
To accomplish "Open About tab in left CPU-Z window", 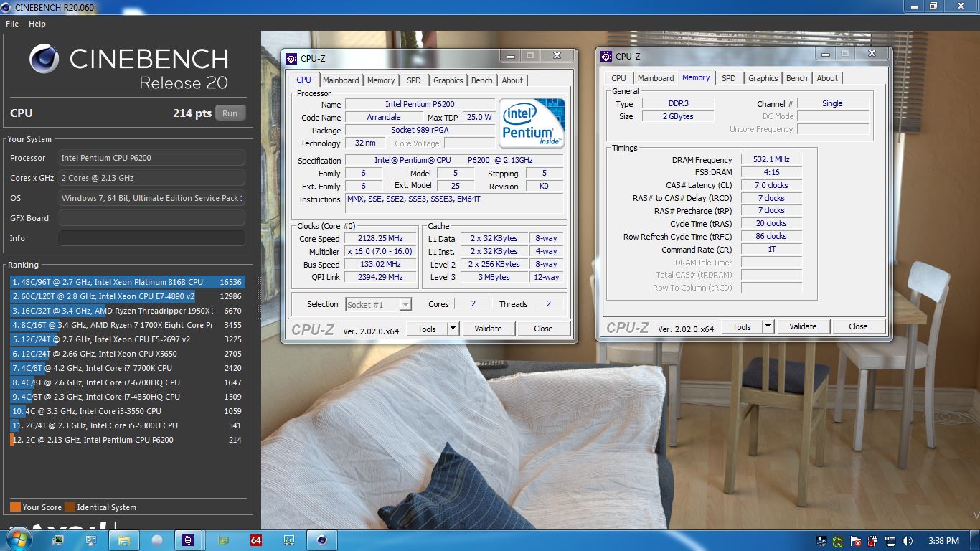I will click(x=512, y=80).
